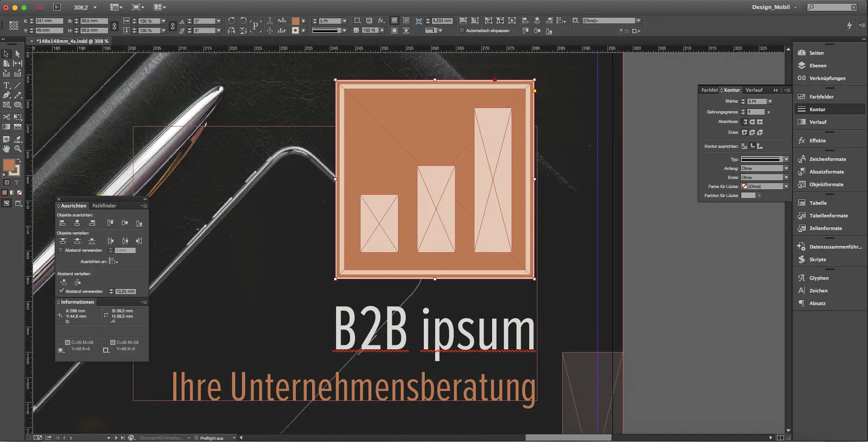Rotate selection 90° clockwise in control bar

pos(232,21)
